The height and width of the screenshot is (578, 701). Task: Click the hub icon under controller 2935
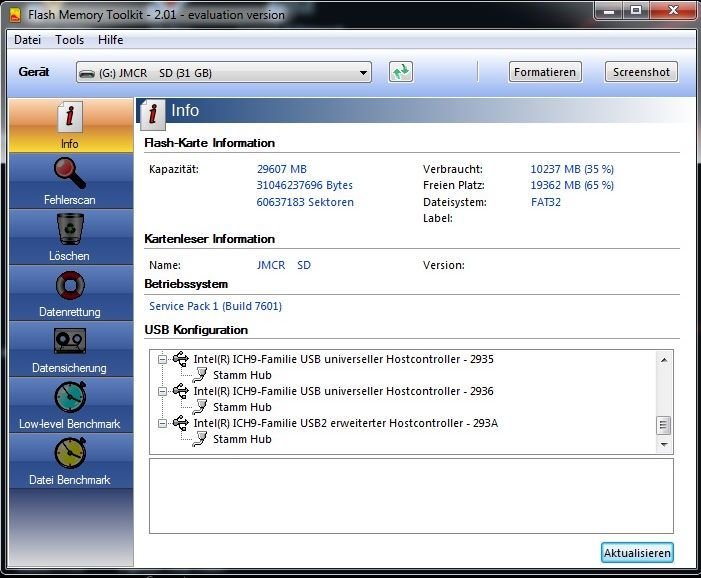pyautogui.click(x=200, y=375)
